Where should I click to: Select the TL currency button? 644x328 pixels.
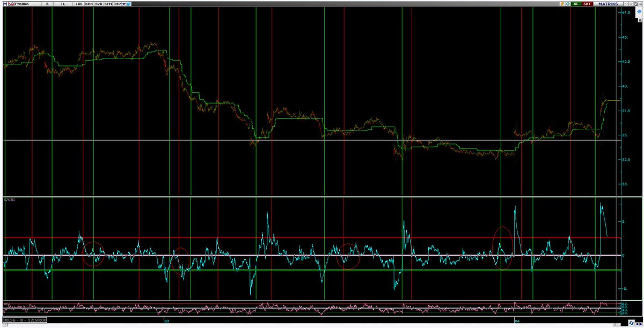click(x=62, y=4)
